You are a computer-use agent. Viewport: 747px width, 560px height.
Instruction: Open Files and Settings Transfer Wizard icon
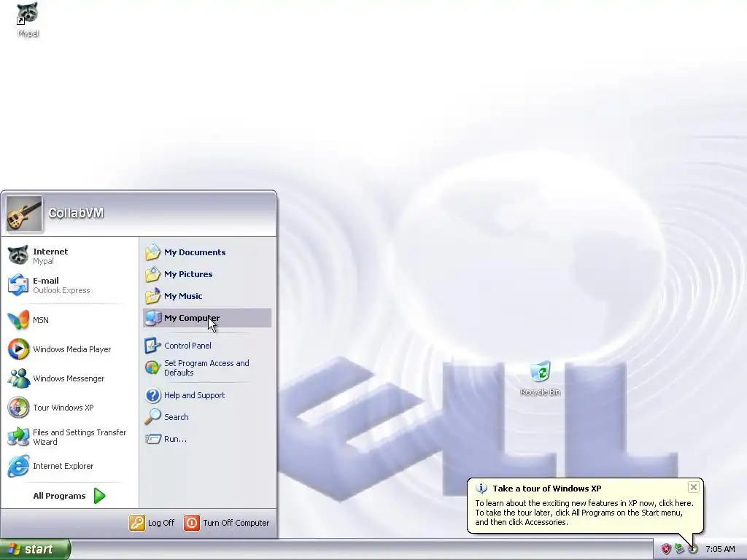[x=18, y=437]
